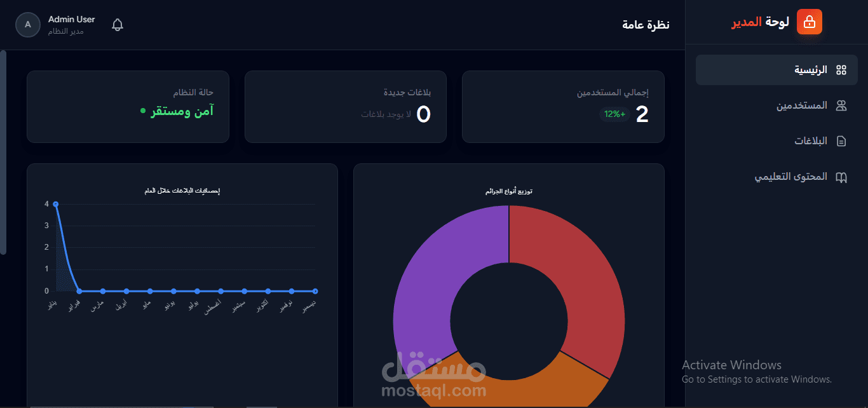Image resolution: width=868 pixels, height=408 pixels.
Task: Click the +12% green badge
Action: click(x=614, y=114)
